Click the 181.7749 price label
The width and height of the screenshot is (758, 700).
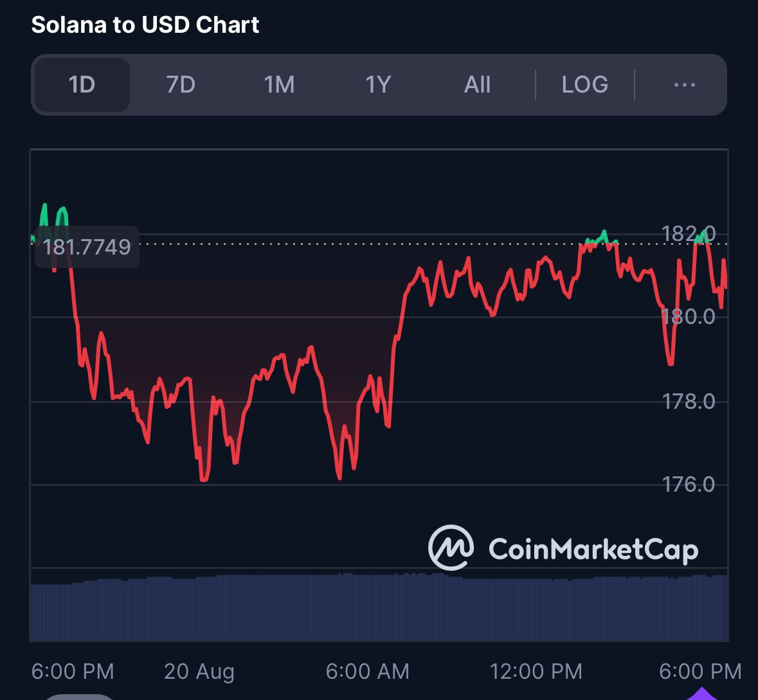(87, 247)
